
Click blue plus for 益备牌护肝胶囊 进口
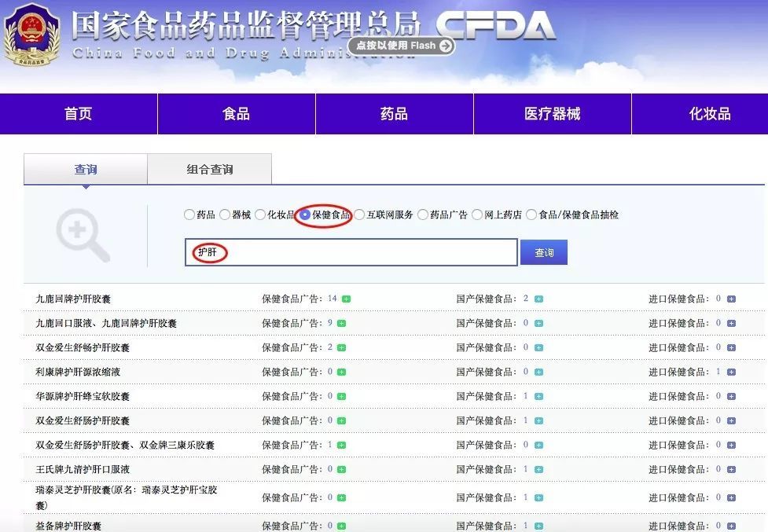[x=731, y=526]
